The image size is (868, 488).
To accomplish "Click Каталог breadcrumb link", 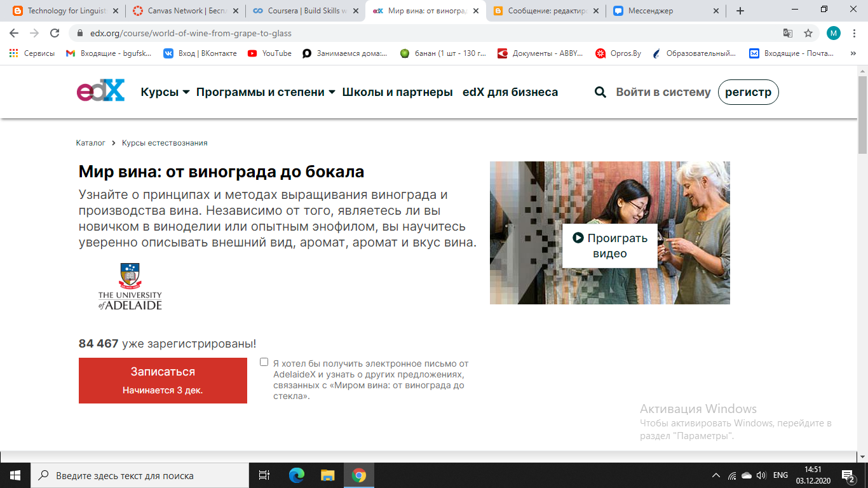I will [x=91, y=143].
